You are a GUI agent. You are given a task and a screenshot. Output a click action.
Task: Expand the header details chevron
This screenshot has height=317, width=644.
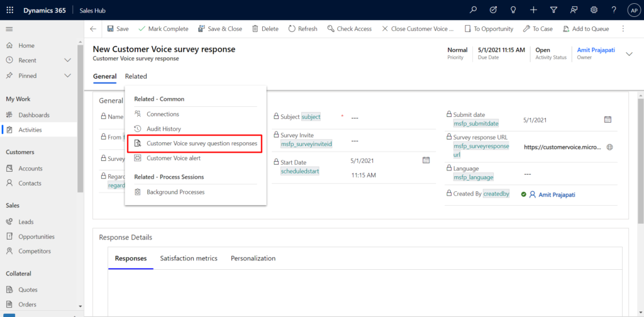629,54
